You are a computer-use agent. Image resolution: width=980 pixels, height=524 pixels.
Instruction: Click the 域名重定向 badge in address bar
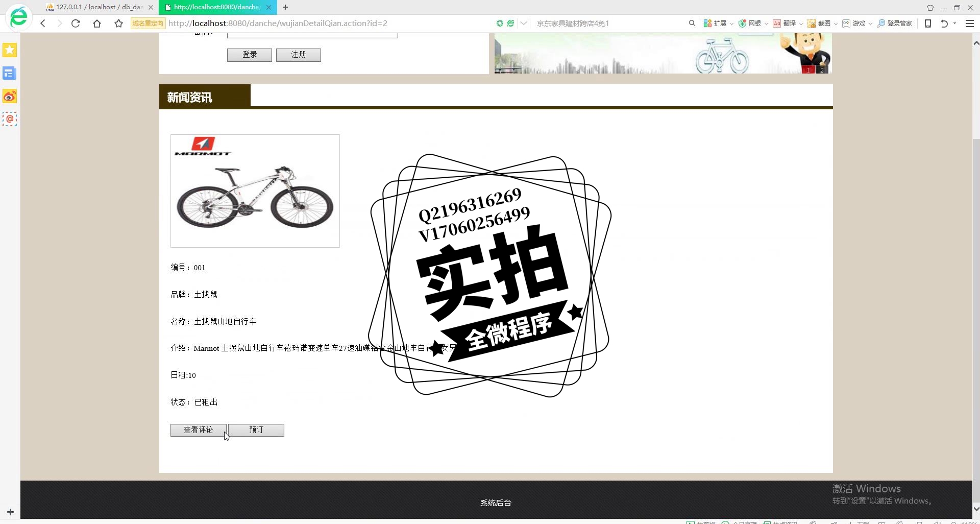click(x=148, y=23)
